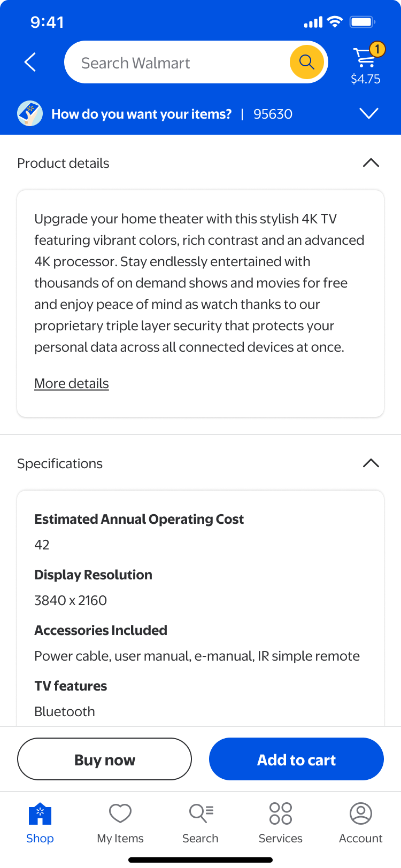Tap the Product details heading

63,163
